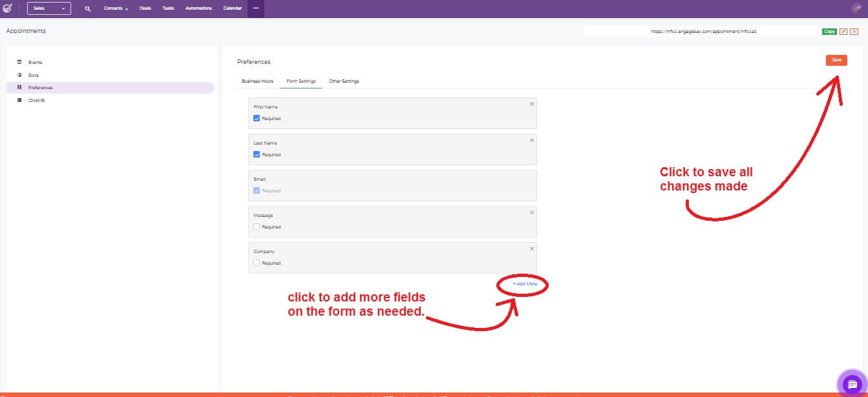The height and width of the screenshot is (397, 868).
Task: Open the three-dots more menu
Action: 256,8
